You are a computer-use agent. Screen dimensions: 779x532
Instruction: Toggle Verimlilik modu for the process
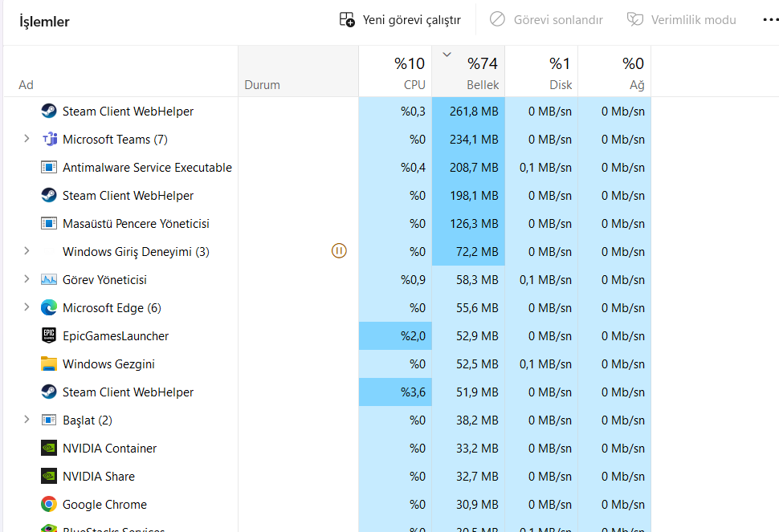coord(681,20)
